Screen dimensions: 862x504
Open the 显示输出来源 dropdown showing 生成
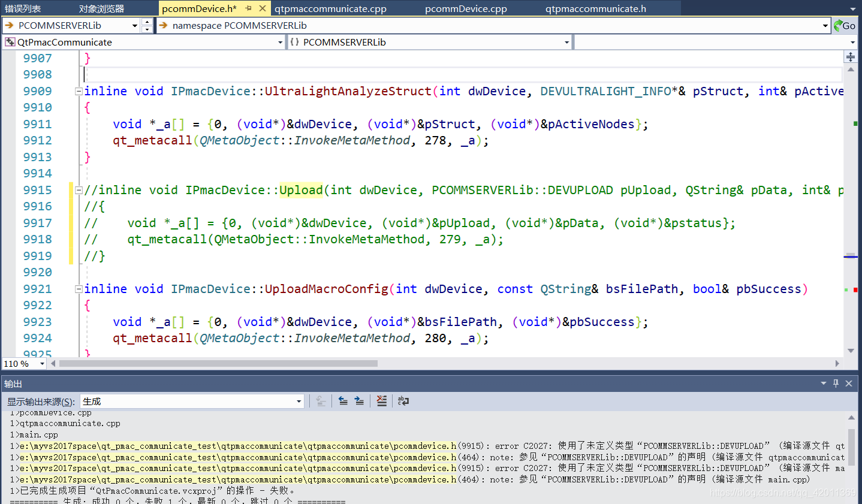(192, 402)
